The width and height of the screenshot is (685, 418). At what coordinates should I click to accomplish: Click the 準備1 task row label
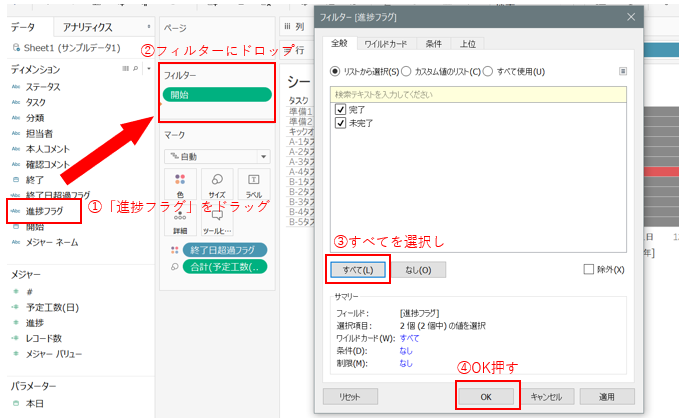coord(301,111)
